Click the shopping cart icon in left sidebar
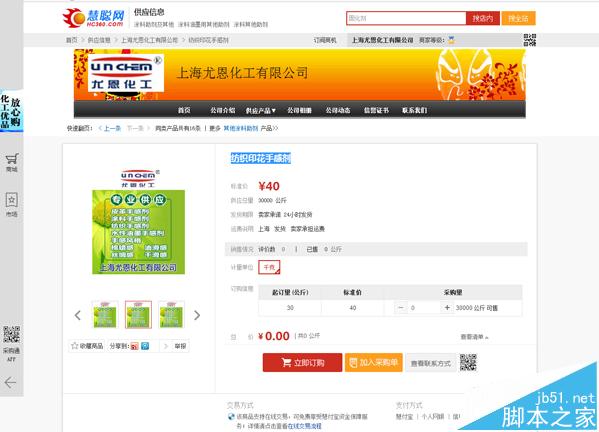599x432 pixels. 12,159
